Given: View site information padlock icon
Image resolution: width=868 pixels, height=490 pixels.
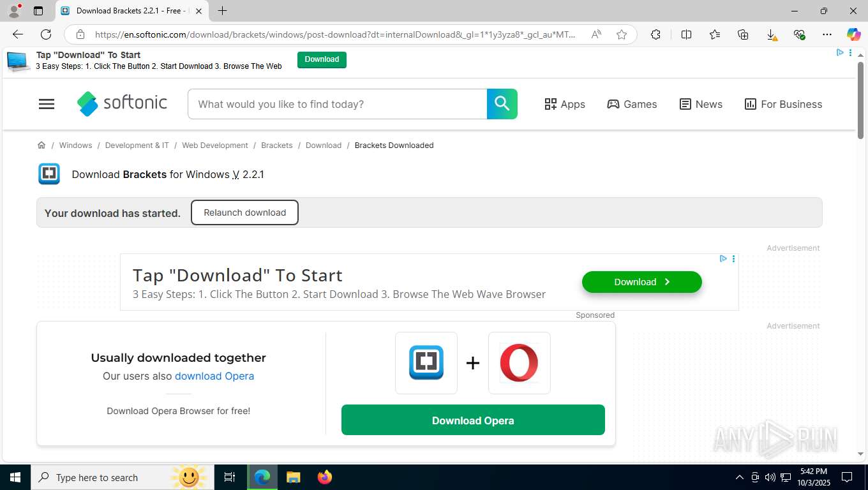Looking at the screenshot, I should coord(80,34).
